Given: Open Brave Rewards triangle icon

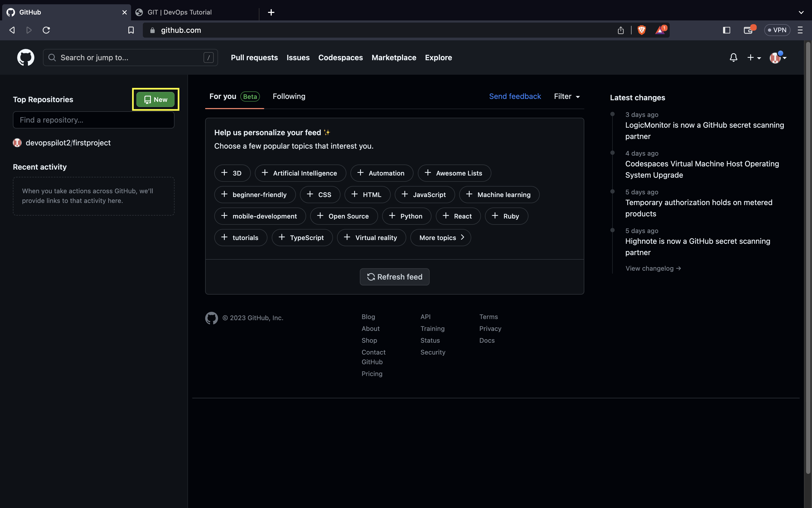Looking at the screenshot, I should [x=661, y=30].
